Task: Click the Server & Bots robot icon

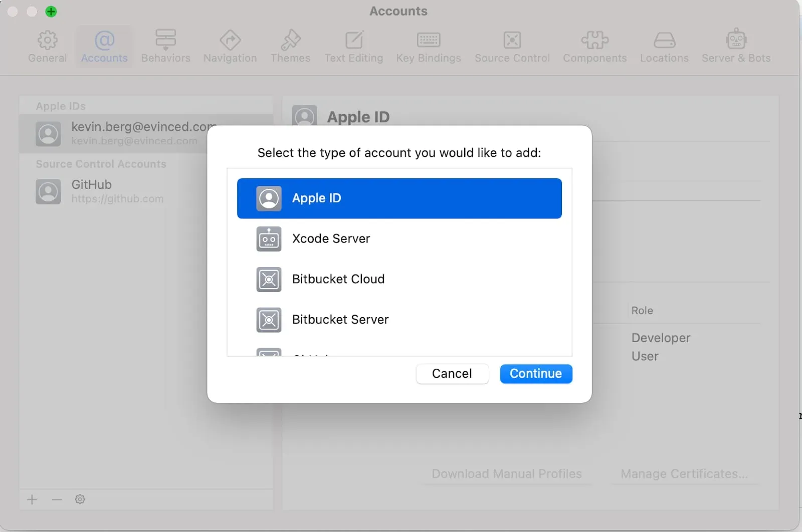Action: pyautogui.click(x=736, y=39)
